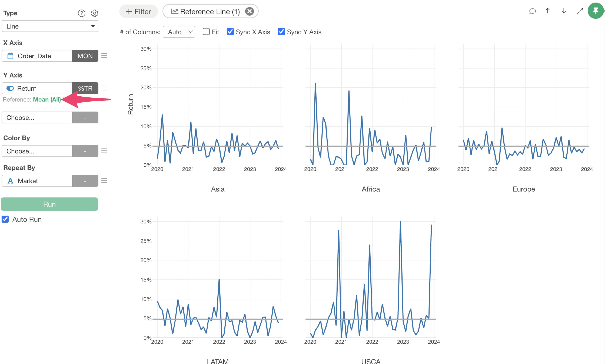This screenshot has width=605, height=364.
Task: Open the Color By Choose dropdown
Action: 37,151
